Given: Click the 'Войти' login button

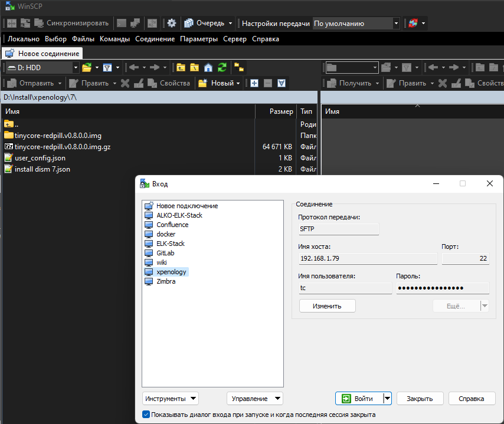Looking at the screenshot, I should pyautogui.click(x=359, y=399).
